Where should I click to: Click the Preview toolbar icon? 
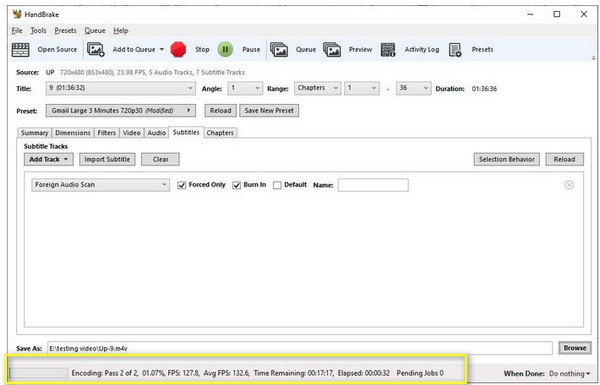(x=332, y=50)
